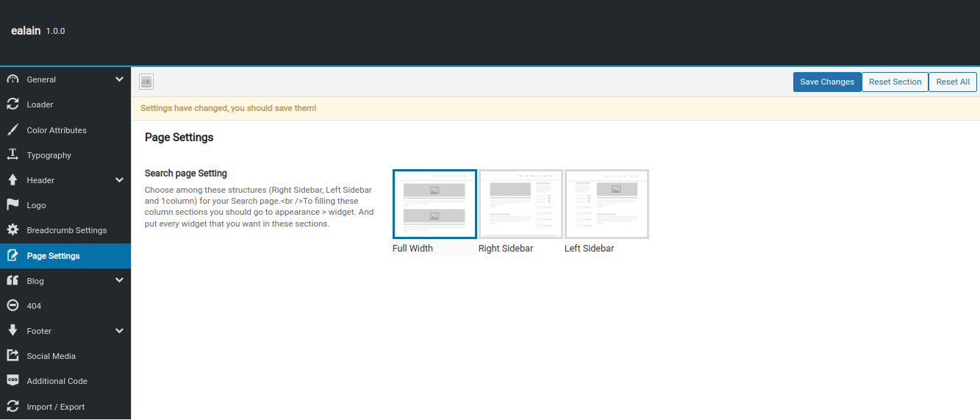Open the Blog section
Image resolution: width=980 pixels, height=420 pixels.
pos(65,281)
